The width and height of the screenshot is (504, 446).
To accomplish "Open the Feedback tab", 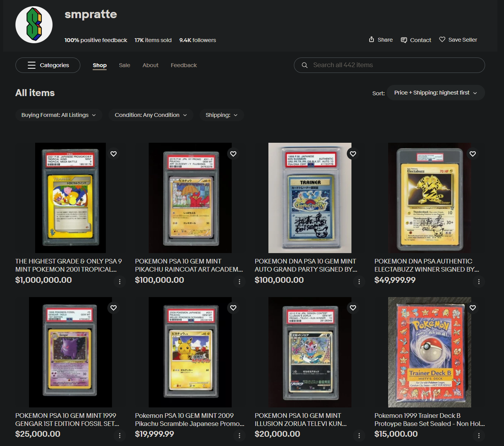I will coord(184,65).
